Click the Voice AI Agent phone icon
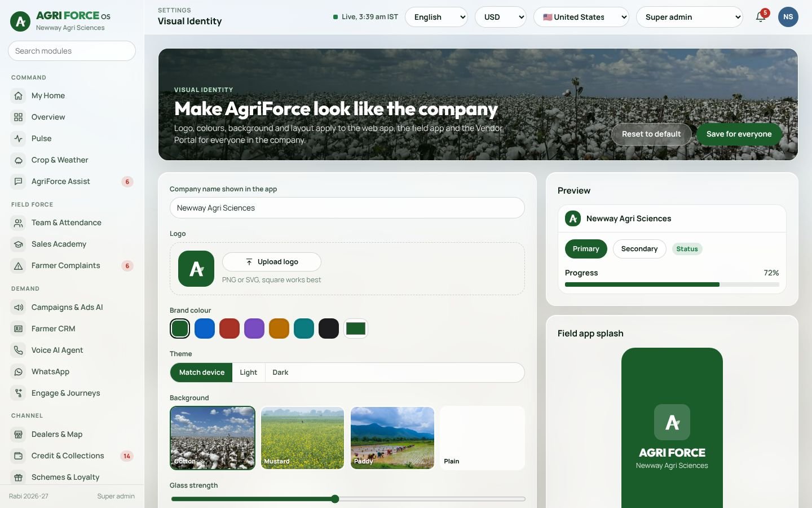Screen dimensions: 812x508 pyautogui.click(x=19, y=351)
